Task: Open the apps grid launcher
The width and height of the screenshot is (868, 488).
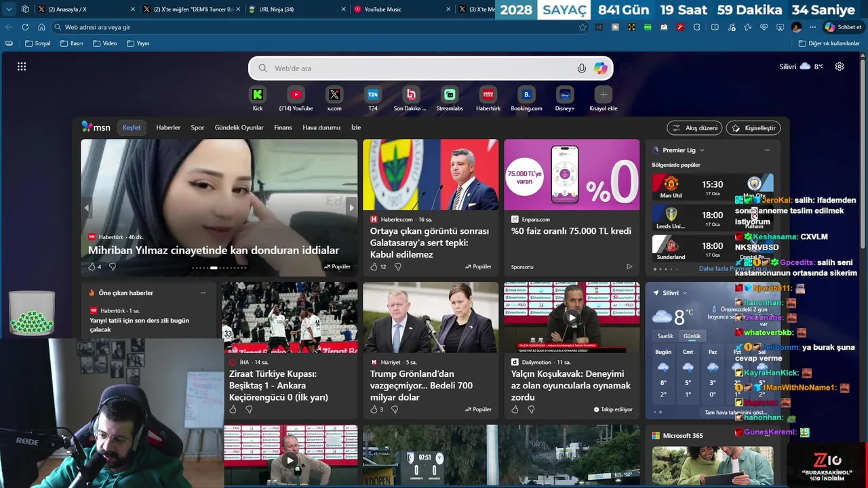Action: (x=22, y=66)
